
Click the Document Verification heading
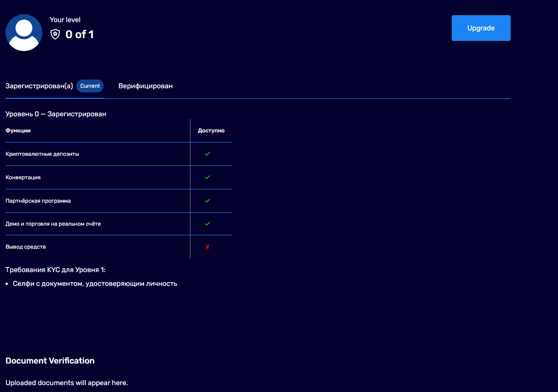50,361
